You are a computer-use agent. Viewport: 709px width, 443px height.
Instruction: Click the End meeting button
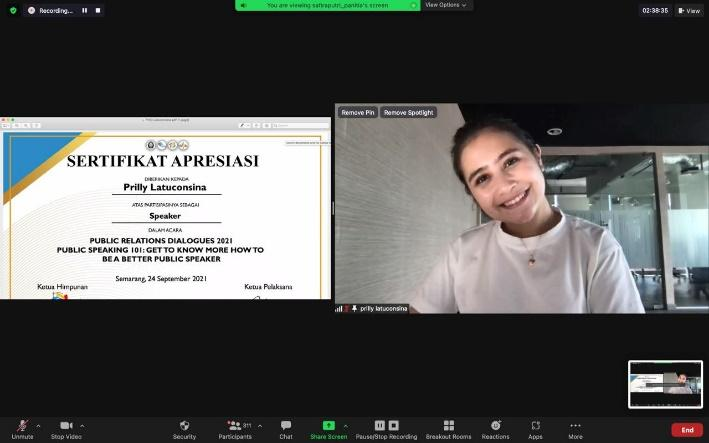coord(686,430)
